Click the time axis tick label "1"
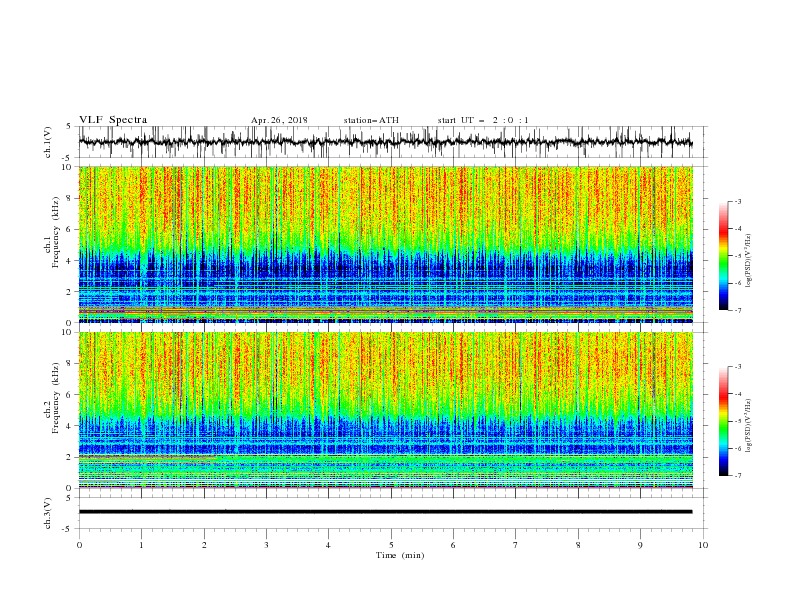Viewport: 792px width, 612px height. coord(141,545)
